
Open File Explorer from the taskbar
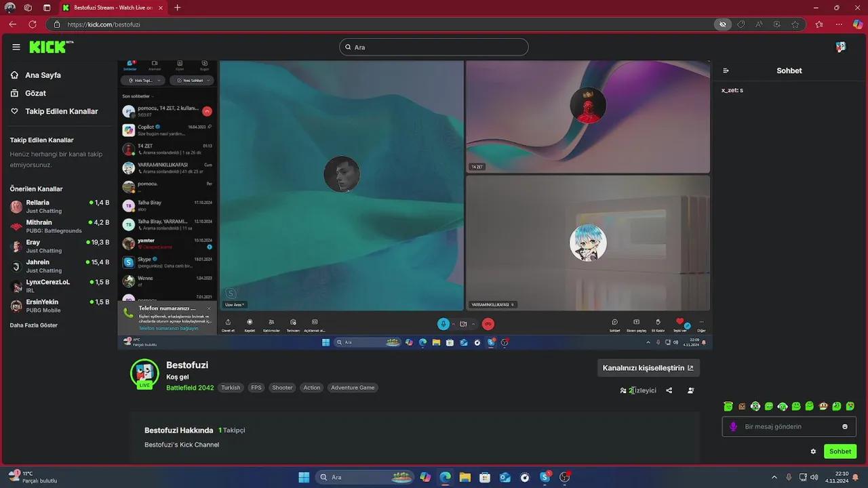[465, 477]
